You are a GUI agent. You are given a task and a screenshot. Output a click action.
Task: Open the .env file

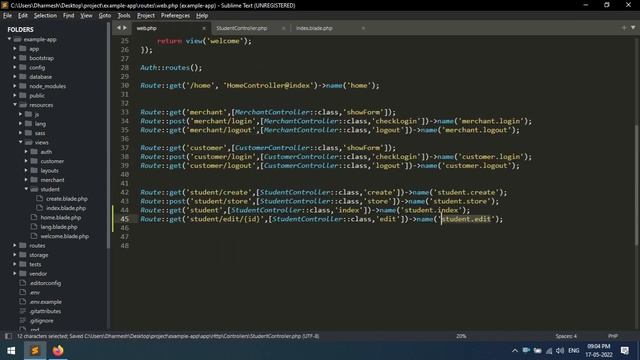click(x=35, y=293)
